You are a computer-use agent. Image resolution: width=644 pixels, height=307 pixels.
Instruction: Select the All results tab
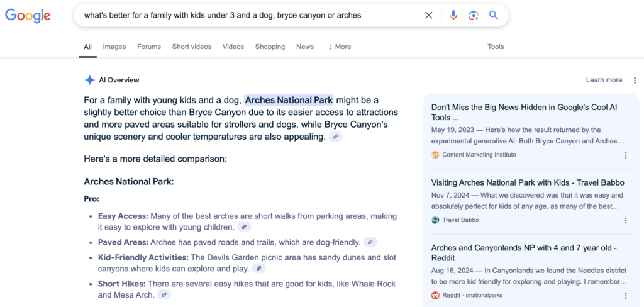87,47
